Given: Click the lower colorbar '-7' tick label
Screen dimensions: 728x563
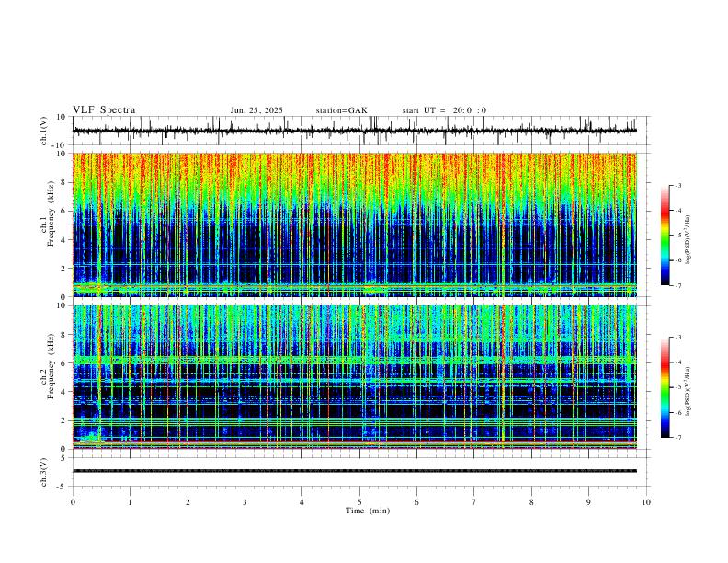Looking at the screenshot, I should tap(677, 437).
